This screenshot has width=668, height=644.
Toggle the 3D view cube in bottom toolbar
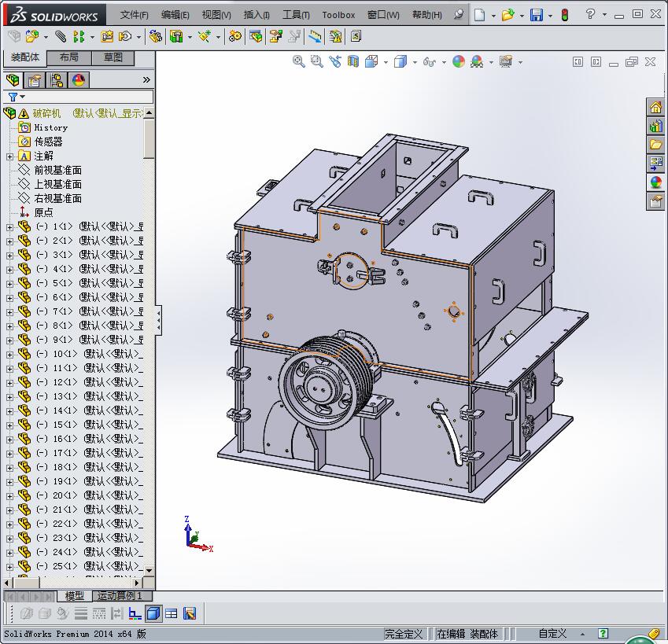click(x=153, y=613)
